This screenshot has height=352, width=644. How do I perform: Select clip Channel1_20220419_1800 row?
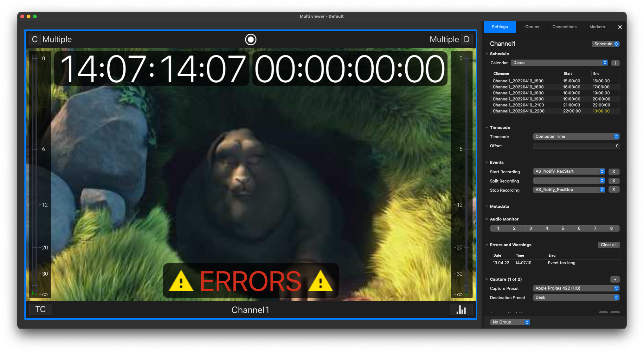point(555,93)
